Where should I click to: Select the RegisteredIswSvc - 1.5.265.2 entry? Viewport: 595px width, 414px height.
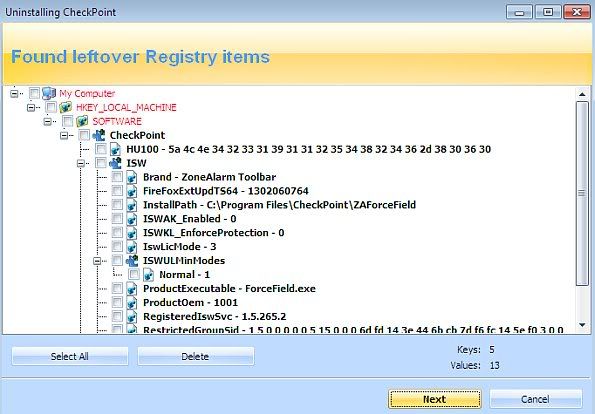214,316
